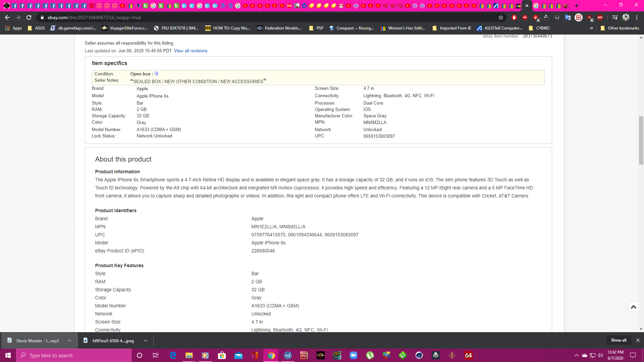Open File Explorer from the taskbar
Viewport: 644px width, 362px height.
click(189, 355)
